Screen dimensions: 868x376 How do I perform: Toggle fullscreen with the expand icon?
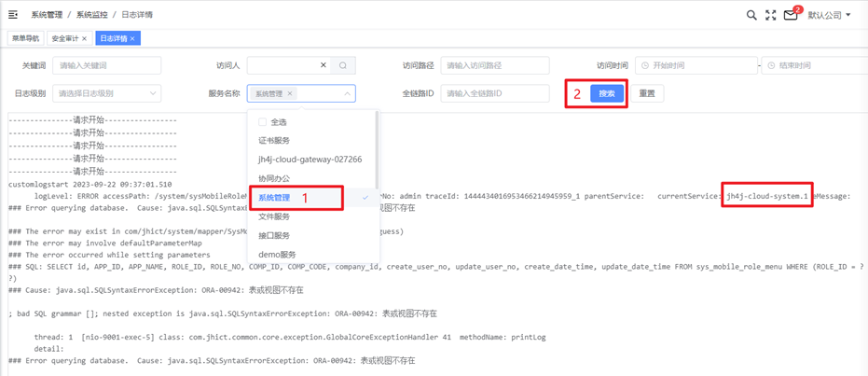[770, 15]
